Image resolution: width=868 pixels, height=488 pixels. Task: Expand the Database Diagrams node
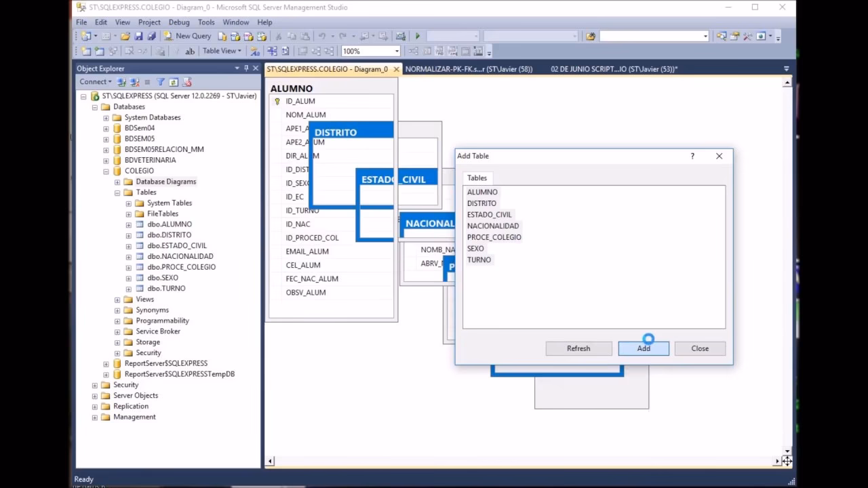(x=117, y=182)
